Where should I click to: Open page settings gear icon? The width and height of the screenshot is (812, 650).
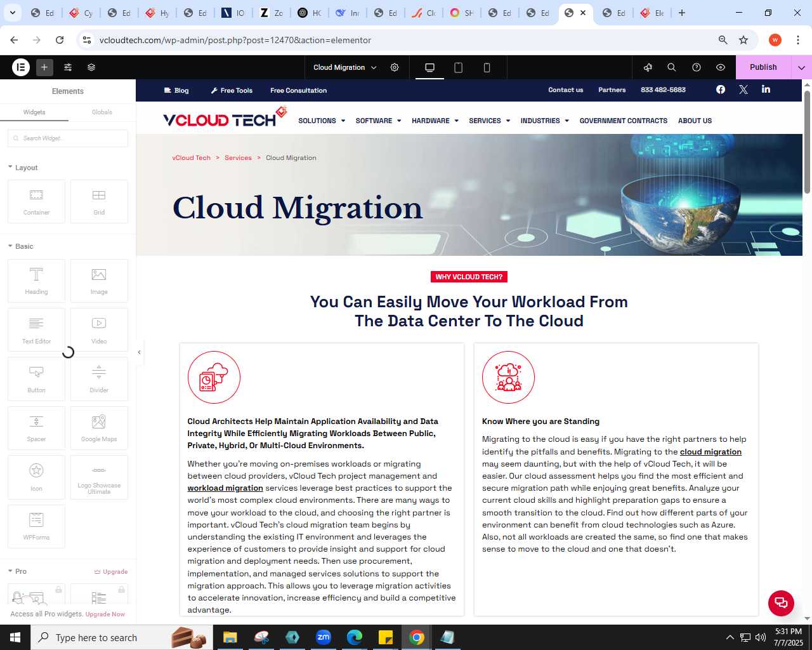tap(395, 67)
